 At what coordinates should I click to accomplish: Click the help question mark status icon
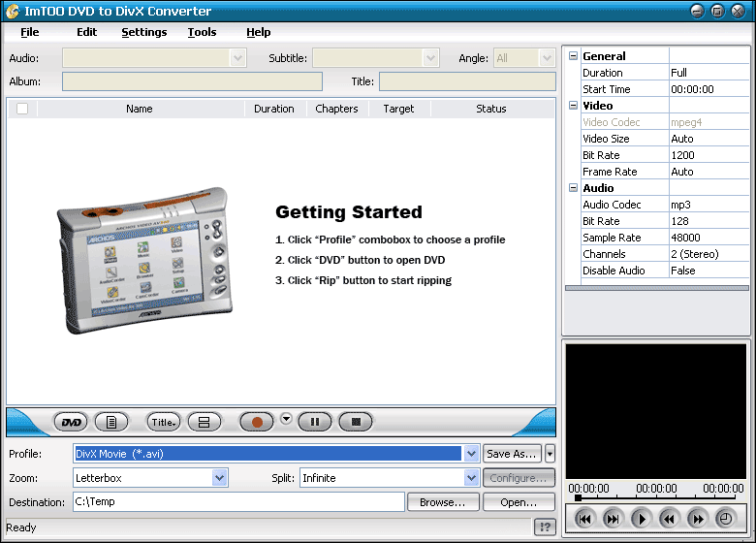(x=545, y=527)
